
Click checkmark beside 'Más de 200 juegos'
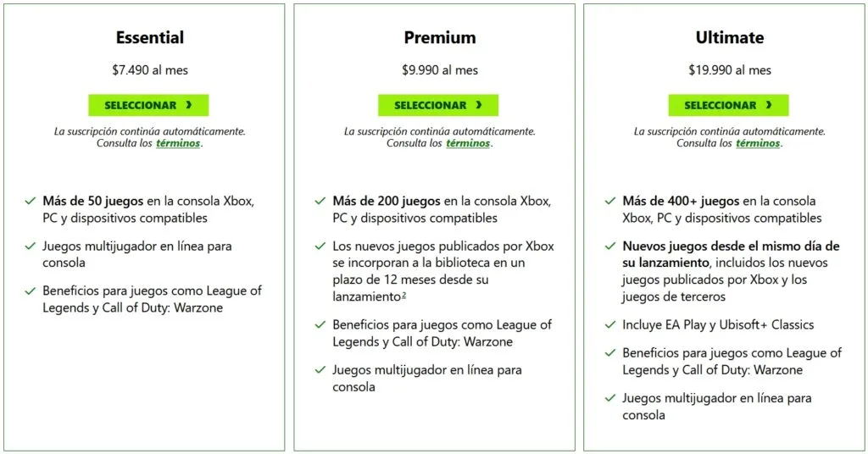click(x=320, y=202)
